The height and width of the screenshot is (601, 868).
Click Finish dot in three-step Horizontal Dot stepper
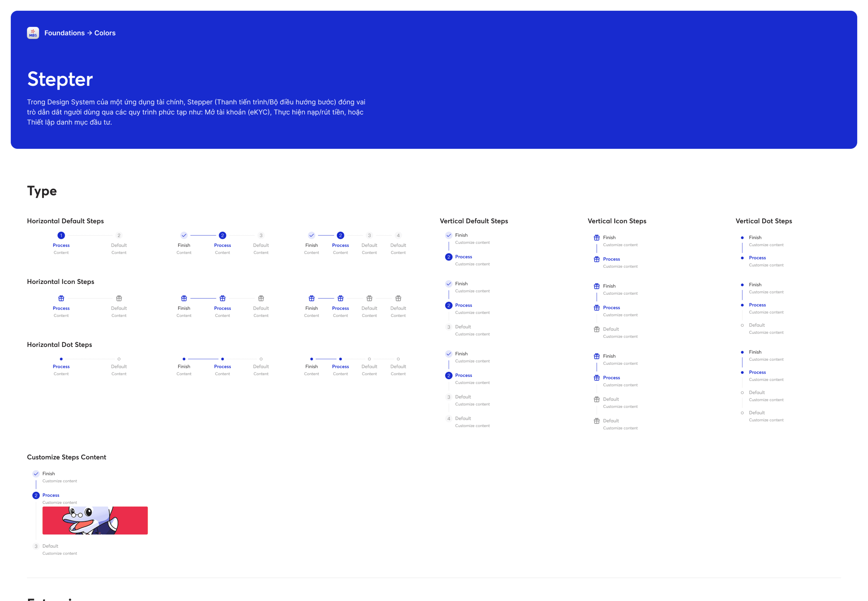(184, 359)
